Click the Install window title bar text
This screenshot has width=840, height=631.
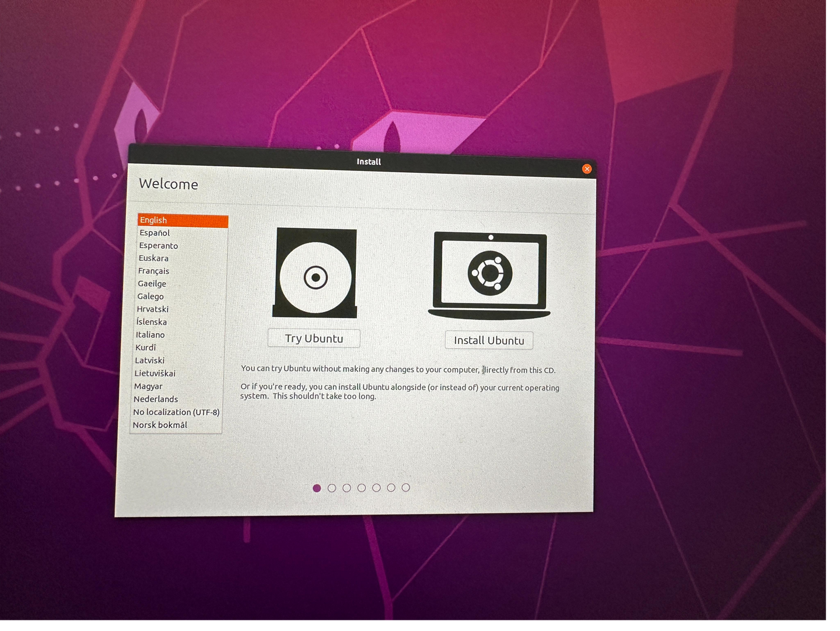tap(369, 162)
